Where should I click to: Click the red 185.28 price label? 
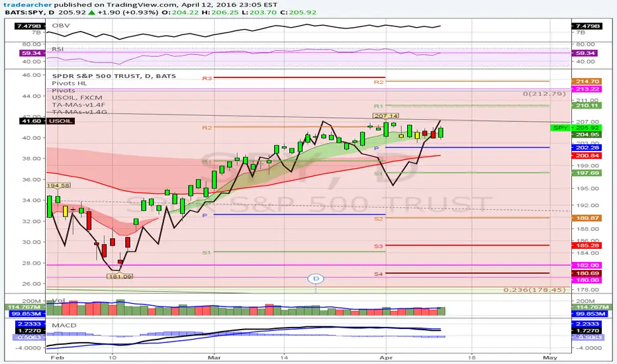[x=587, y=246]
